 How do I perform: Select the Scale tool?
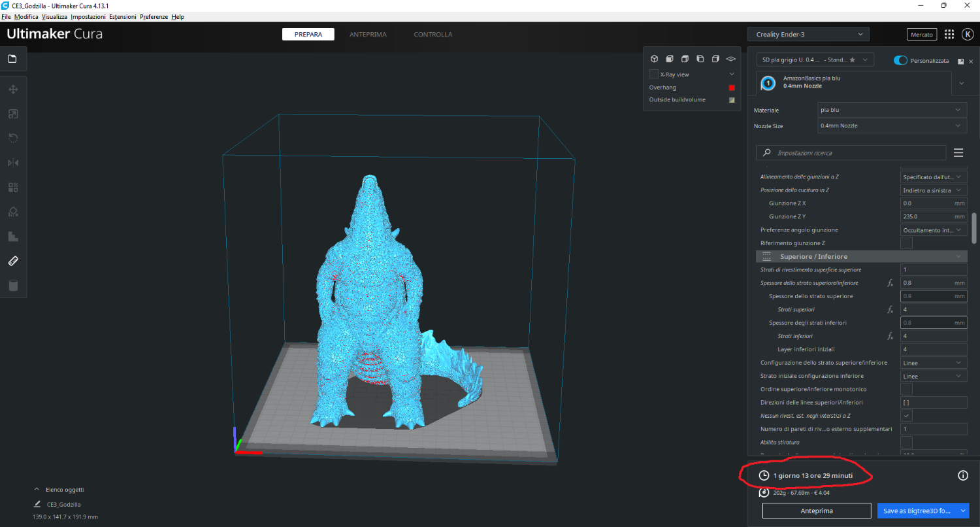(x=13, y=114)
